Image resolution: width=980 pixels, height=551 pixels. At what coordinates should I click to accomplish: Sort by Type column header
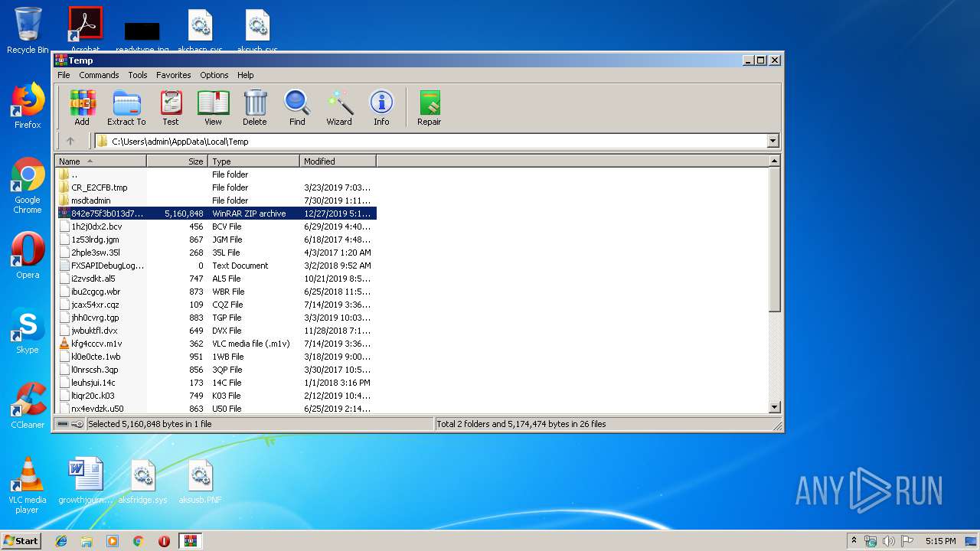point(254,161)
